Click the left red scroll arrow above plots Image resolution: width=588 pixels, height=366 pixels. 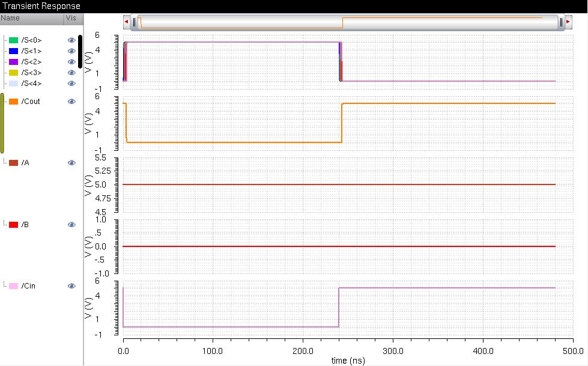coord(126,22)
